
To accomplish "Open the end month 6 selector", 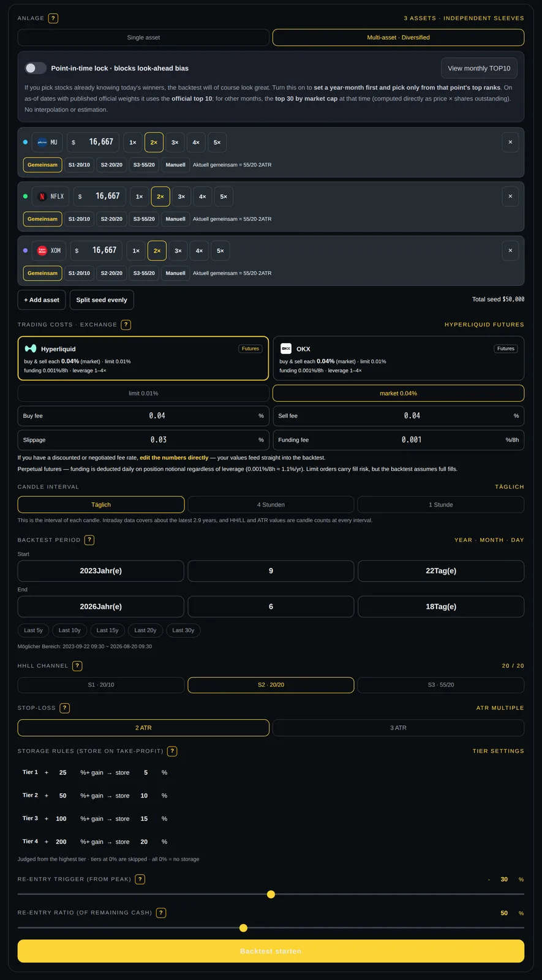I will click(x=271, y=606).
